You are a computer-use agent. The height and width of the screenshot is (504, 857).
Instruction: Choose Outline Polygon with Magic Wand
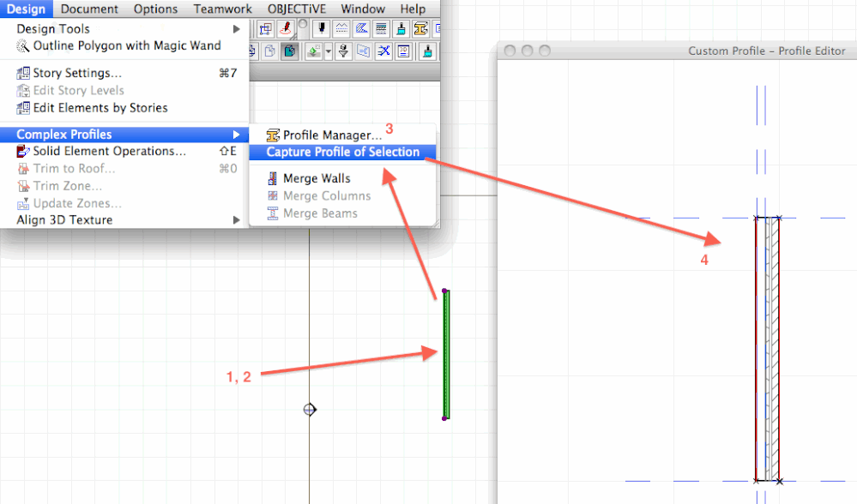click(124, 46)
